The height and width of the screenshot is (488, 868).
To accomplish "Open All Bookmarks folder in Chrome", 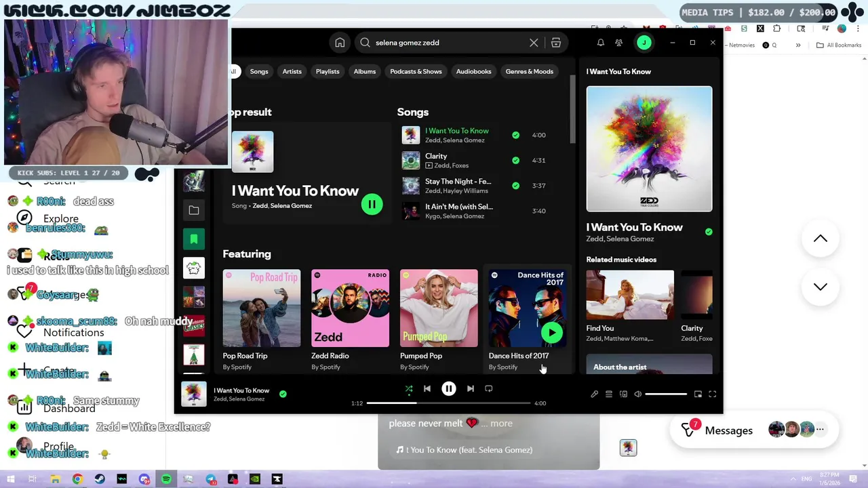I will (839, 45).
